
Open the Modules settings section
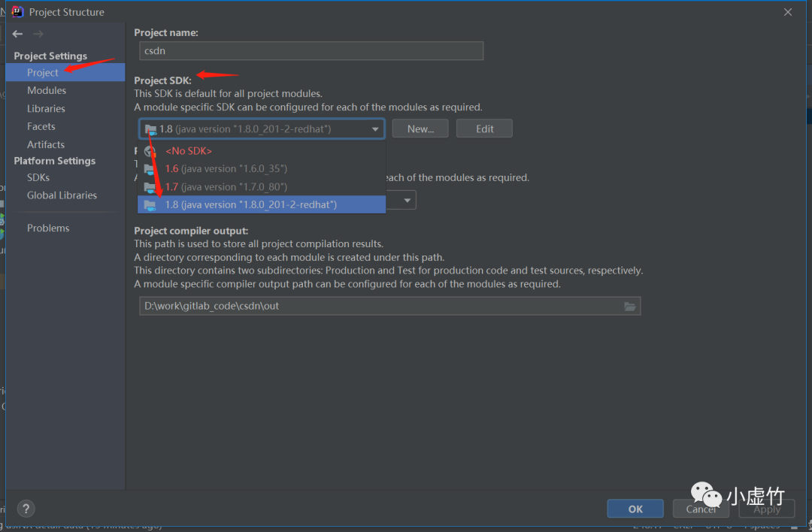click(47, 90)
